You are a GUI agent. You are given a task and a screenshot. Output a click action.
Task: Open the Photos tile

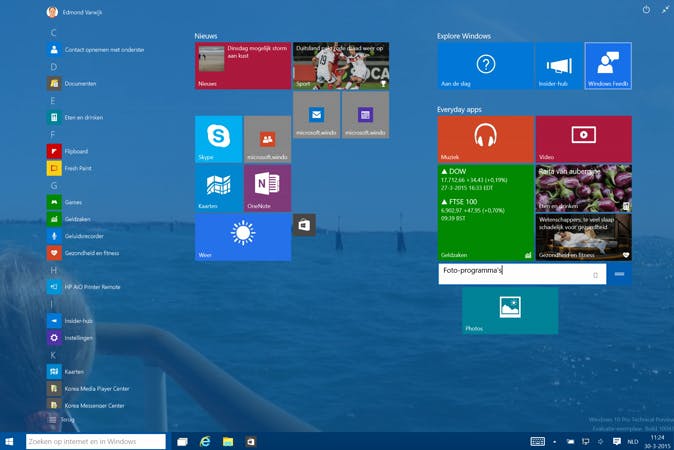point(510,311)
